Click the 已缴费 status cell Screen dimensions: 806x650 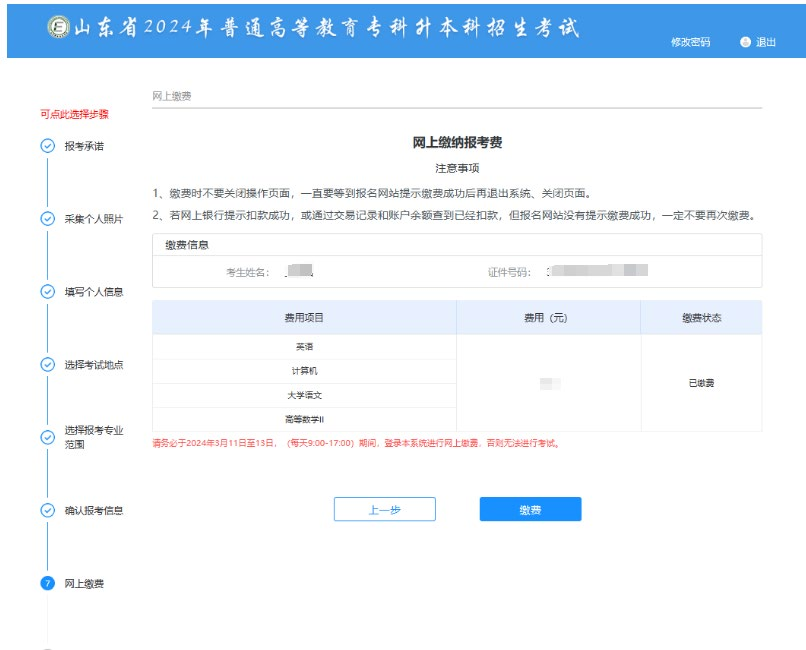[701, 383]
